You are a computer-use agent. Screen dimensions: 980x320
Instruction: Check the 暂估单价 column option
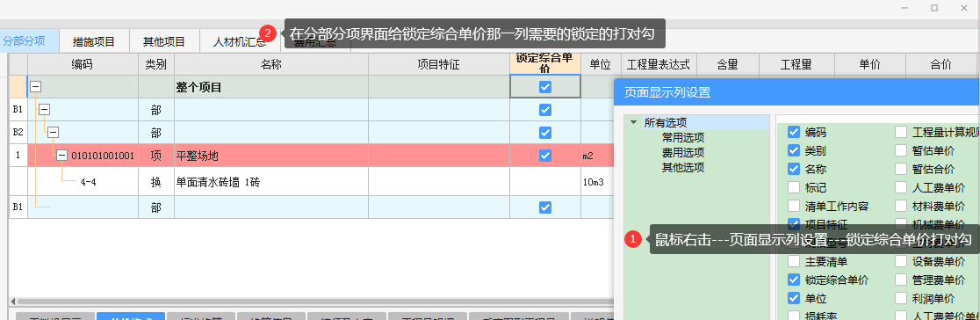(901, 150)
